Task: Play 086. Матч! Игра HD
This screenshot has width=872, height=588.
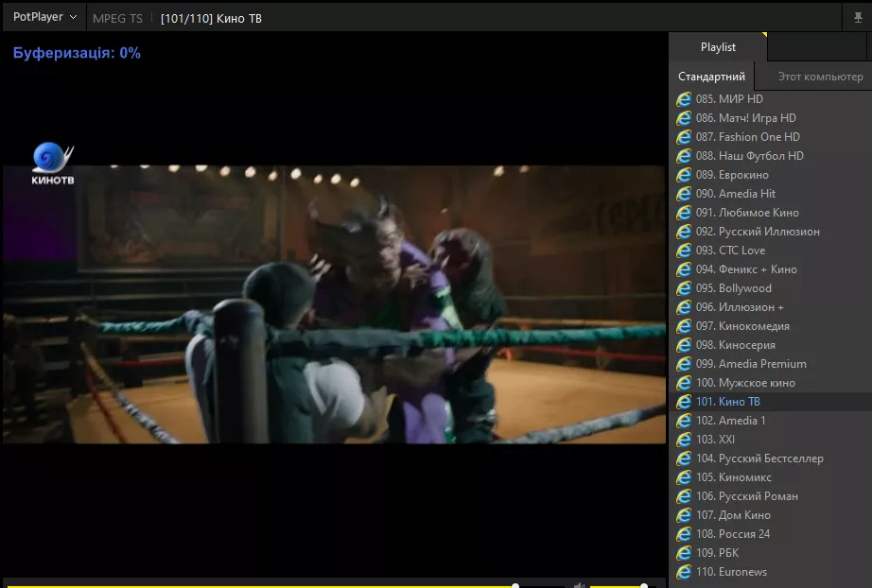Action: [771, 118]
